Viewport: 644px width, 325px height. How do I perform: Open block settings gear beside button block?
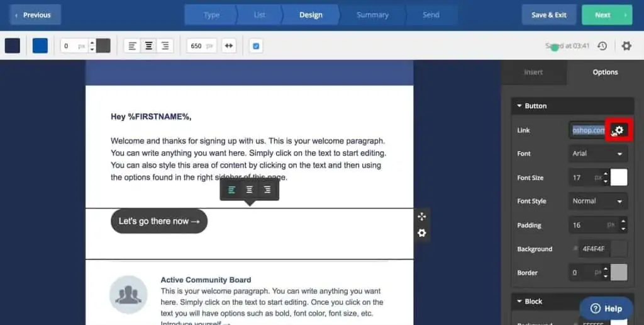coord(421,233)
